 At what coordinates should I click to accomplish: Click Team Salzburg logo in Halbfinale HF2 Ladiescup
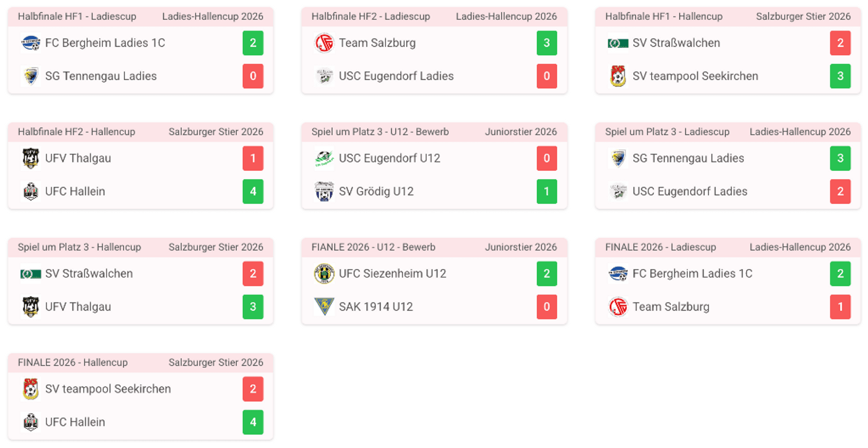[x=324, y=43]
